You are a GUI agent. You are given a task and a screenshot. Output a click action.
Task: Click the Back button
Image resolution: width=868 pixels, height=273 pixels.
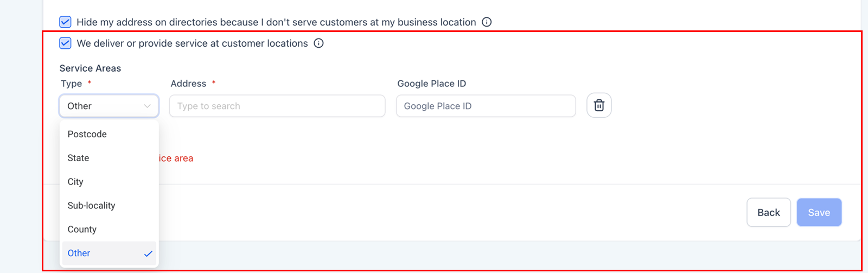[x=769, y=212]
